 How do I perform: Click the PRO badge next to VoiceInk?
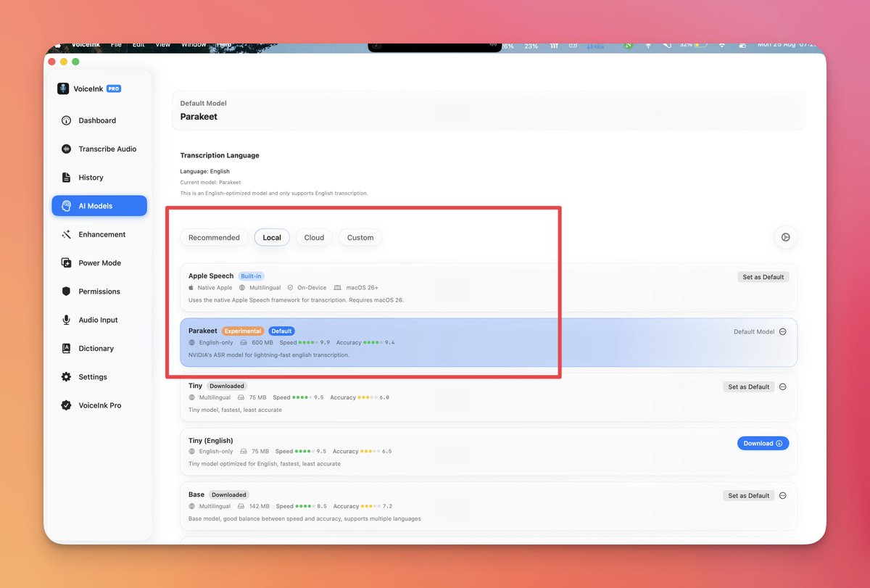click(x=114, y=88)
